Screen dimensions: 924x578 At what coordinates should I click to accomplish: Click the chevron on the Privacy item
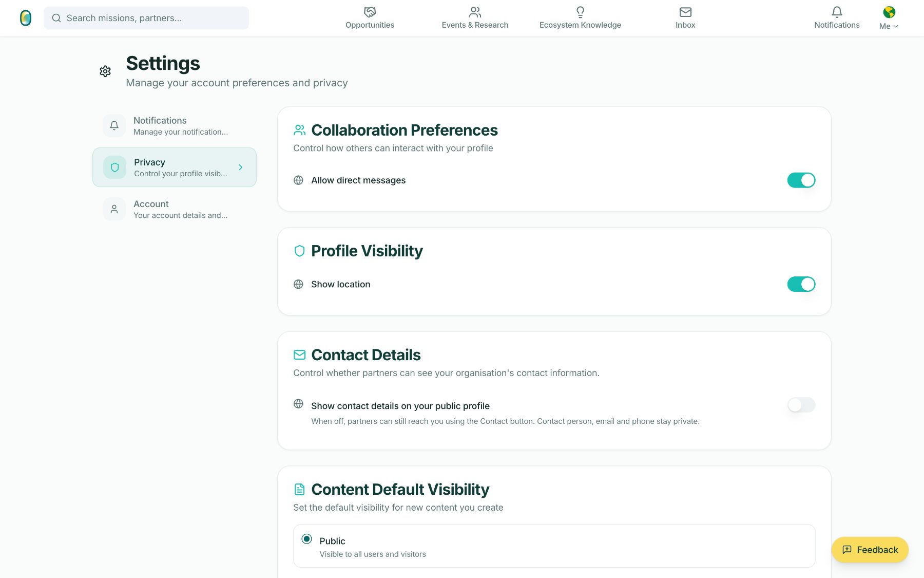click(x=240, y=167)
